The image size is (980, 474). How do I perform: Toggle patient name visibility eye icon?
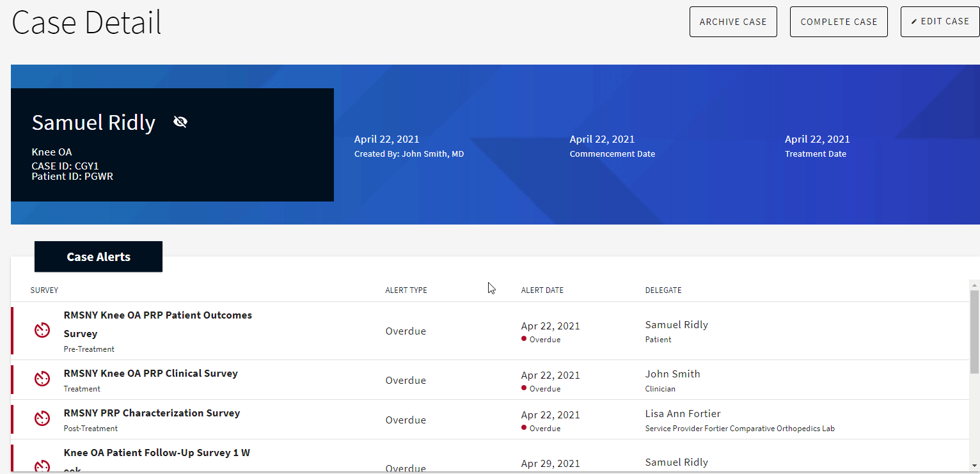[180, 122]
